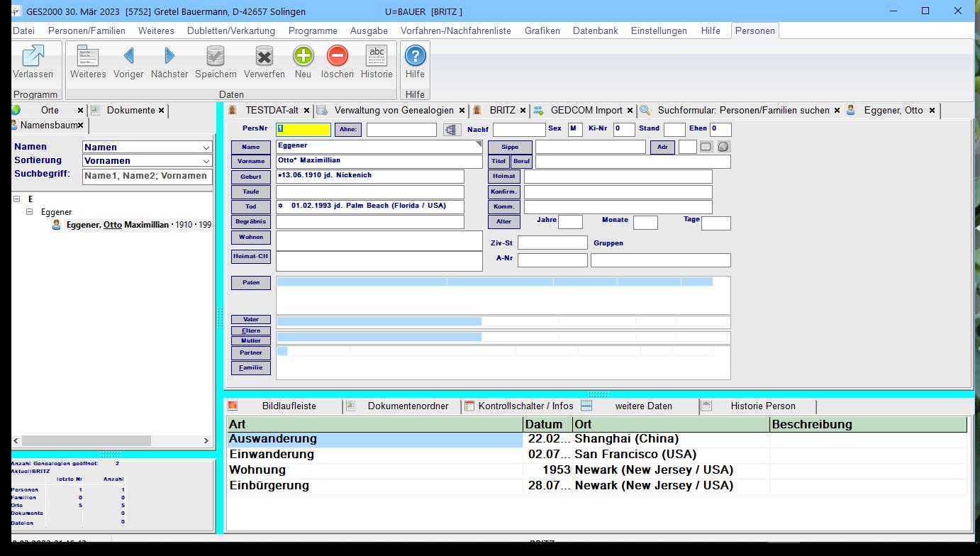Click the Taufe input field
Image resolution: width=980 pixels, height=556 pixels.
370,192
